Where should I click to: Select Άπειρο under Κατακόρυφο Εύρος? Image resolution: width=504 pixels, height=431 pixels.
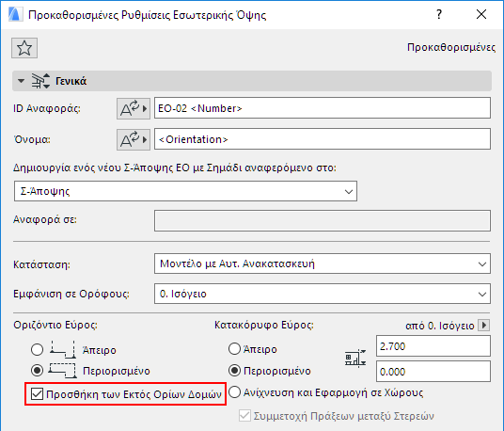(x=235, y=349)
